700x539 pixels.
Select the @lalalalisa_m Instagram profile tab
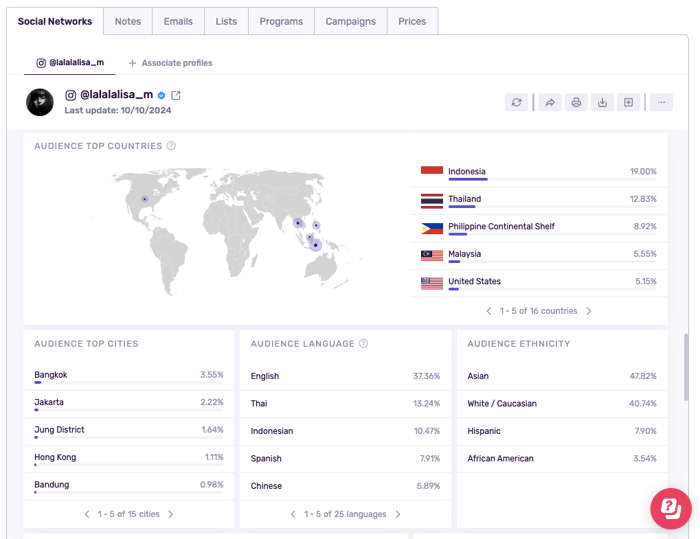click(x=70, y=63)
